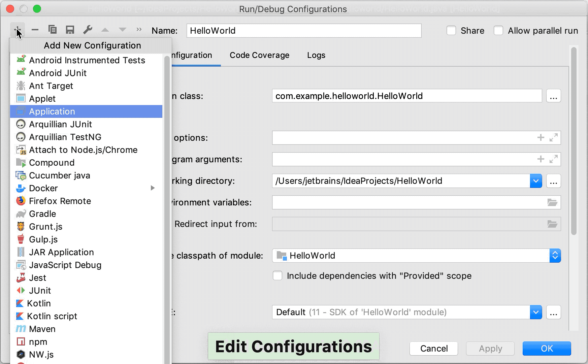This screenshot has width=588, height=364.
Task: Click the Remove Configuration minus icon
Action: (x=35, y=30)
